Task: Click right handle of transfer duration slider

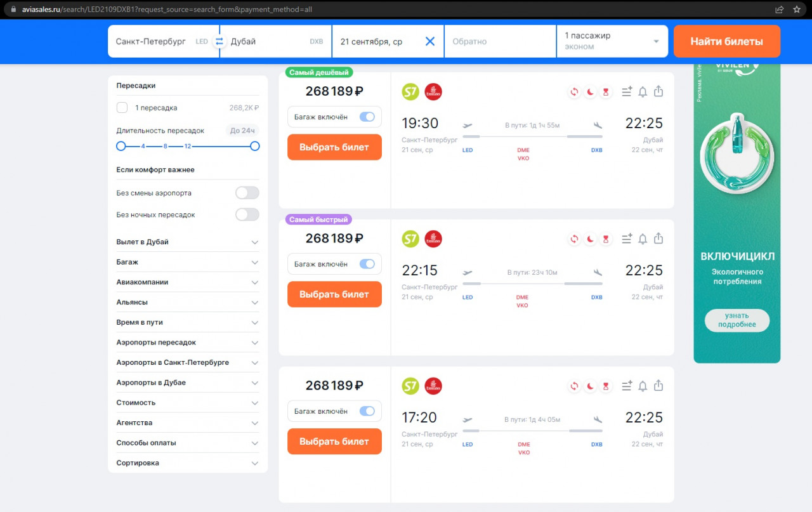Action: [254, 146]
